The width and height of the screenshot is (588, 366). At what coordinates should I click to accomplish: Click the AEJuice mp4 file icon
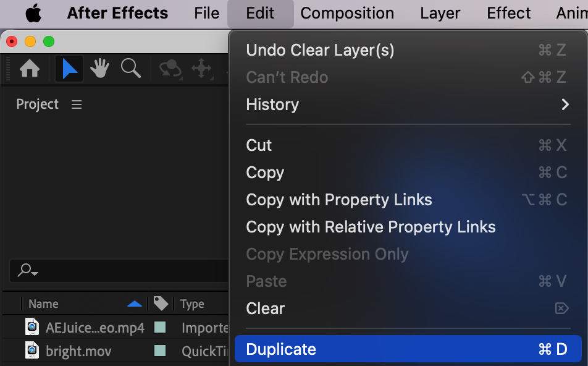32,326
